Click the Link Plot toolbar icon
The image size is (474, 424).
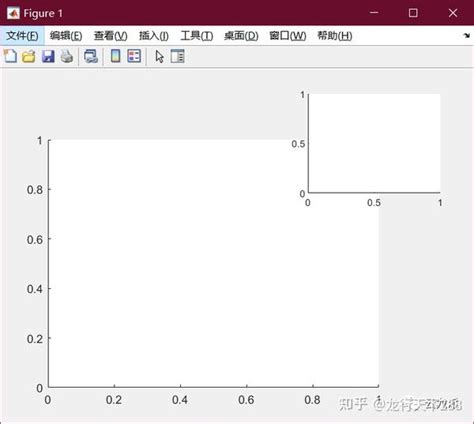pos(91,56)
